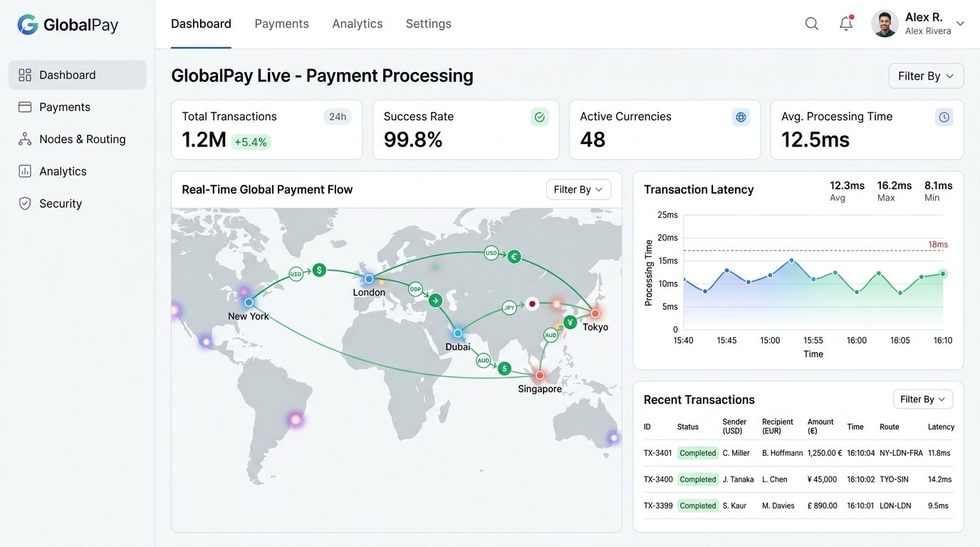Click the £ 890.00 amount cell
The width and height of the screenshot is (980, 547).
pyautogui.click(x=822, y=506)
